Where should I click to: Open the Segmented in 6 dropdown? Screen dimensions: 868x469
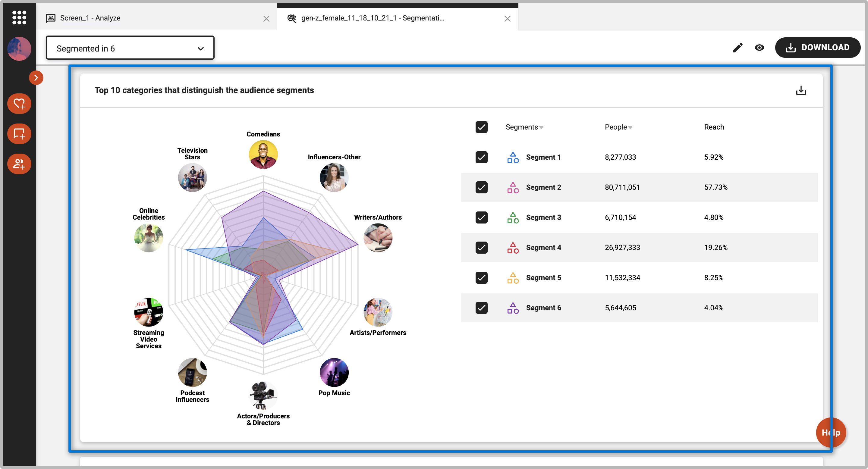tap(130, 48)
